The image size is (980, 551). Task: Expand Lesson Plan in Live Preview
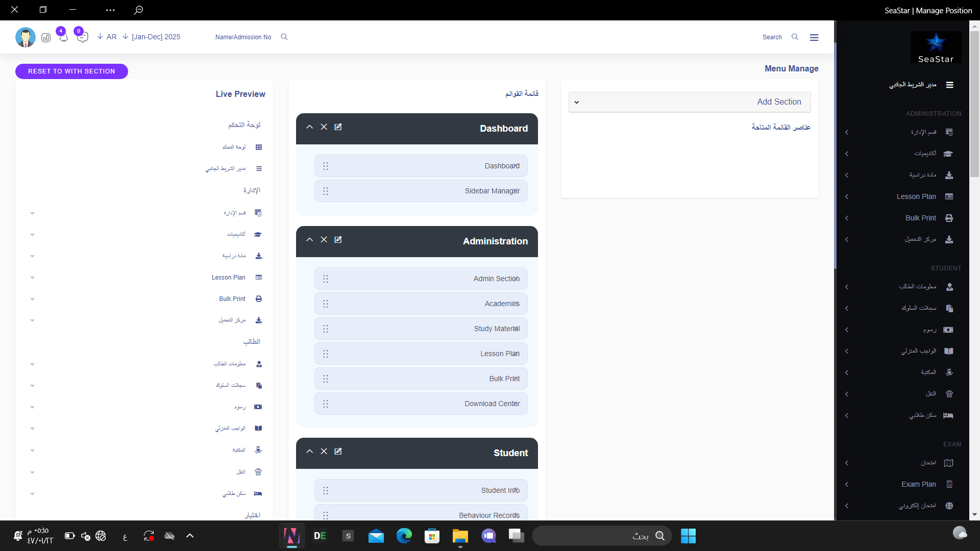point(32,278)
